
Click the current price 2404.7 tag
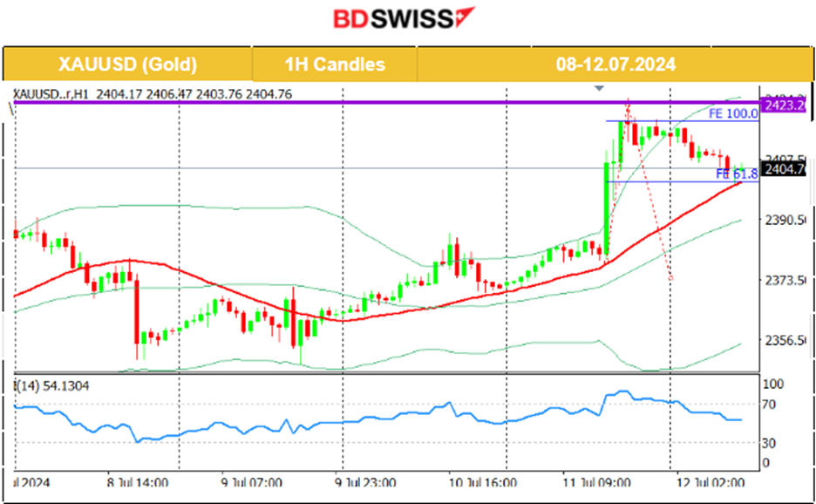click(x=783, y=168)
